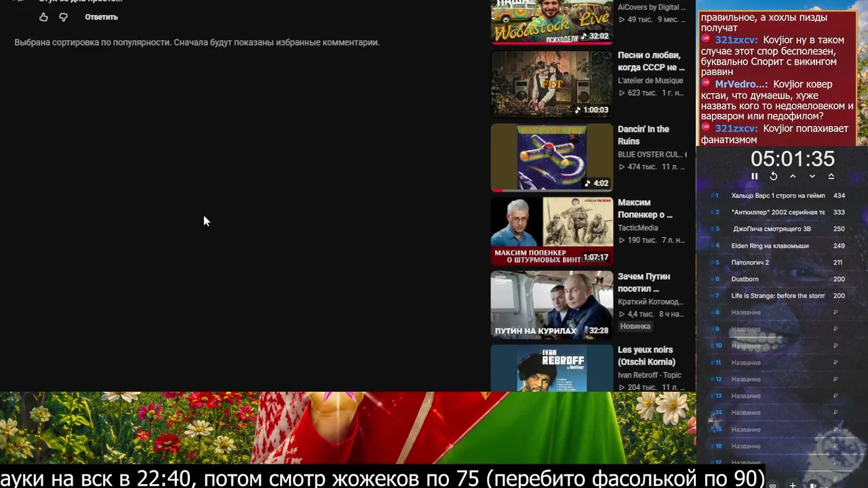Select lot 'Dustborn'

[x=745, y=279]
